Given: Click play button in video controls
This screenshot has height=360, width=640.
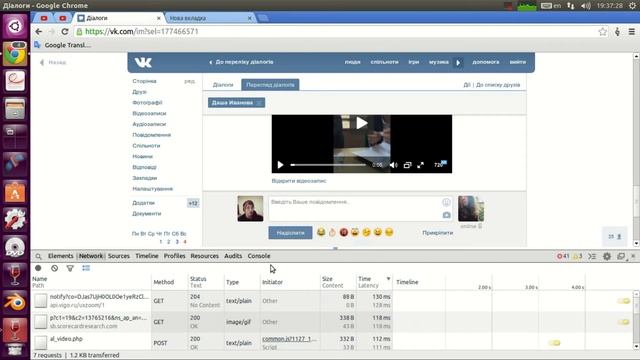Looking at the screenshot, I should pos(280,165).
